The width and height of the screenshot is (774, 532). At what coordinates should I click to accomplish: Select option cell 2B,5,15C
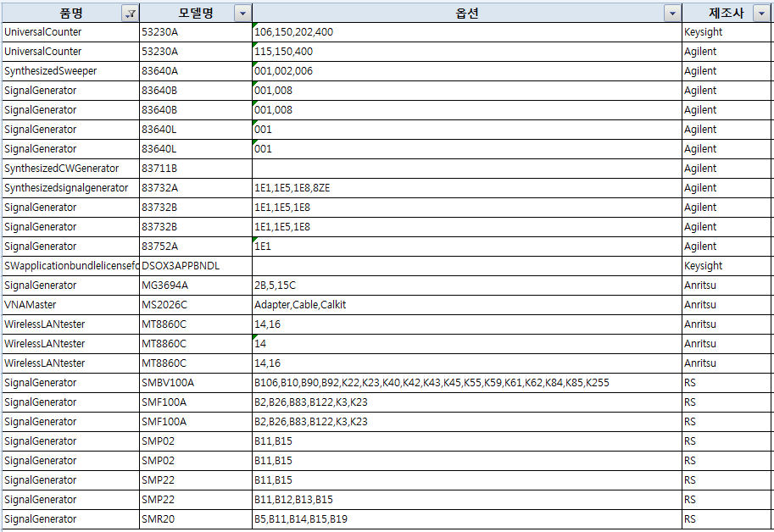pyautogui.click(x=275, y=285)
